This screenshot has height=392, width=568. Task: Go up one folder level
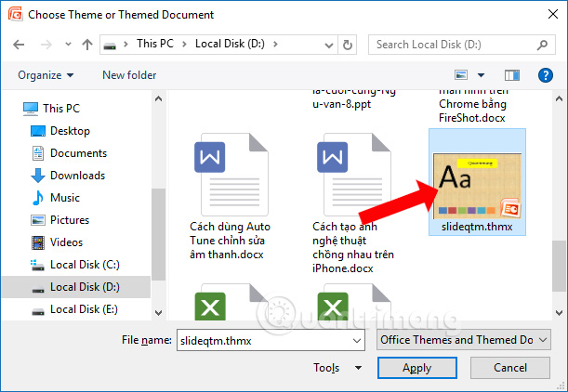click(87, 45)
